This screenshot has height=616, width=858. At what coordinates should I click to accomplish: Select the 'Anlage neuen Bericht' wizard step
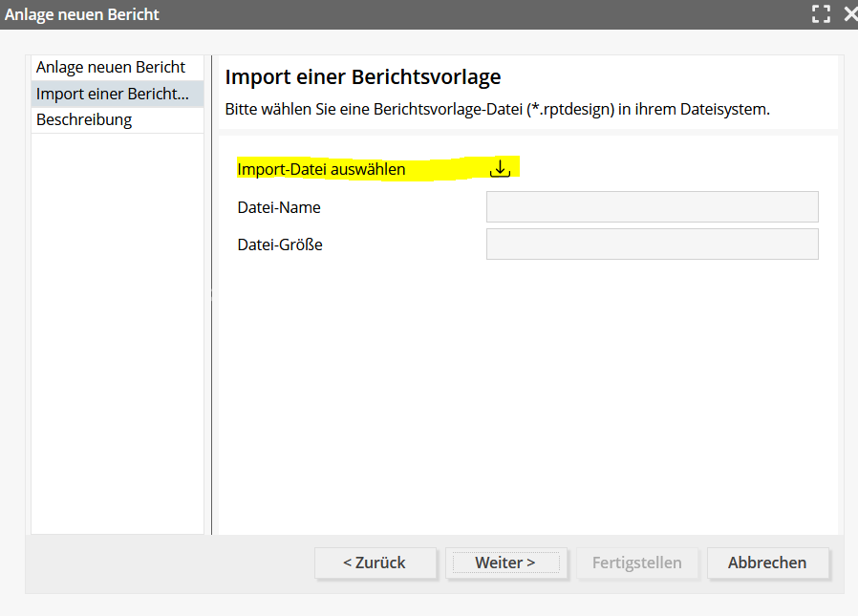118,67
